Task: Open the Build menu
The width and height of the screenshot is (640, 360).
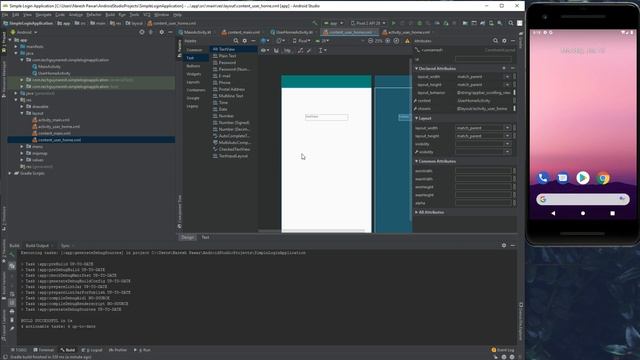Action: [110, 14]
